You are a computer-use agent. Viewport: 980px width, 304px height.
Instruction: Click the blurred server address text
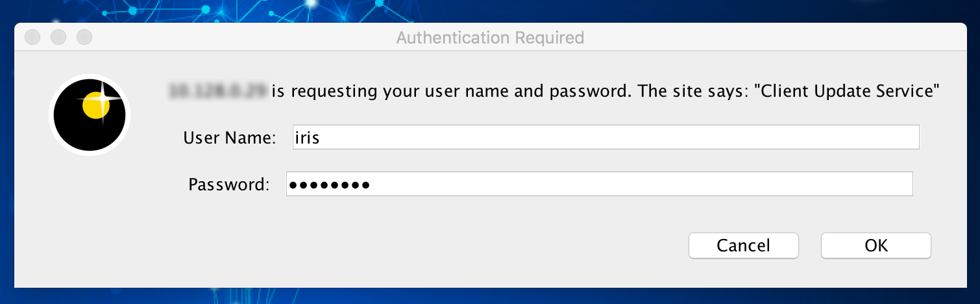click(218, 91)
